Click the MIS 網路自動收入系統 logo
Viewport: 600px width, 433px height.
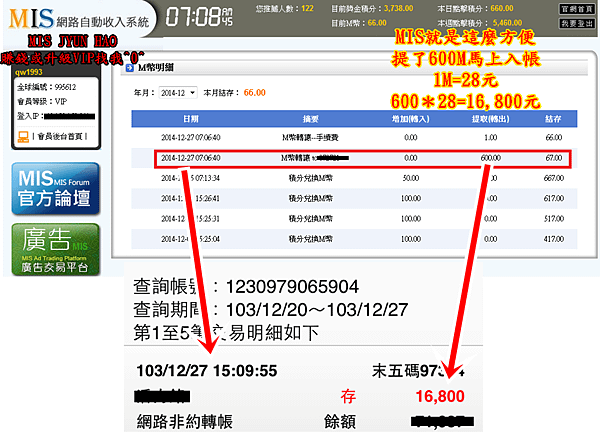click(78, 19)
